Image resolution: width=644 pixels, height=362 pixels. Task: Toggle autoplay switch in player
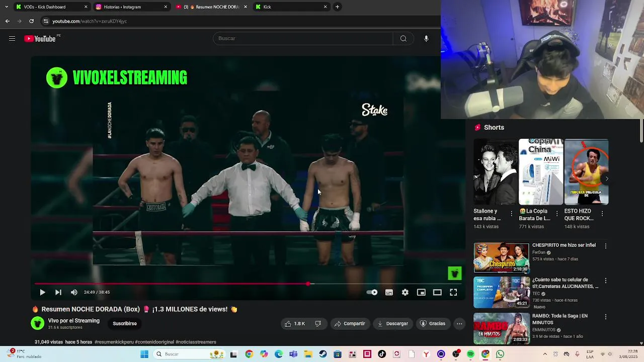372,292
